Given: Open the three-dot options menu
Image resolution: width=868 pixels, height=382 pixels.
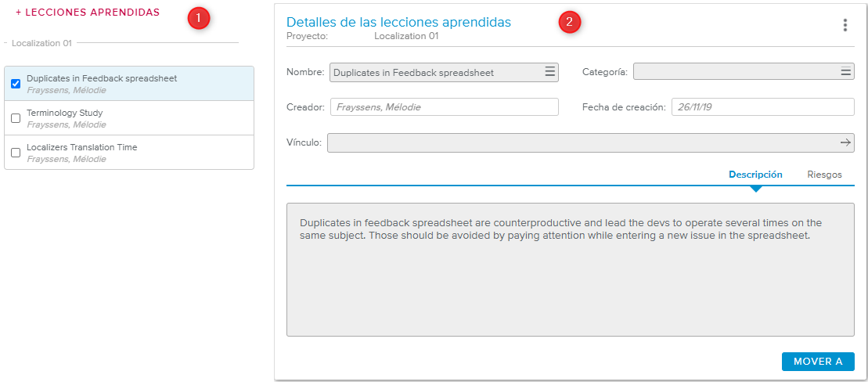Looking at the screenshot, I should pos(845,25).
